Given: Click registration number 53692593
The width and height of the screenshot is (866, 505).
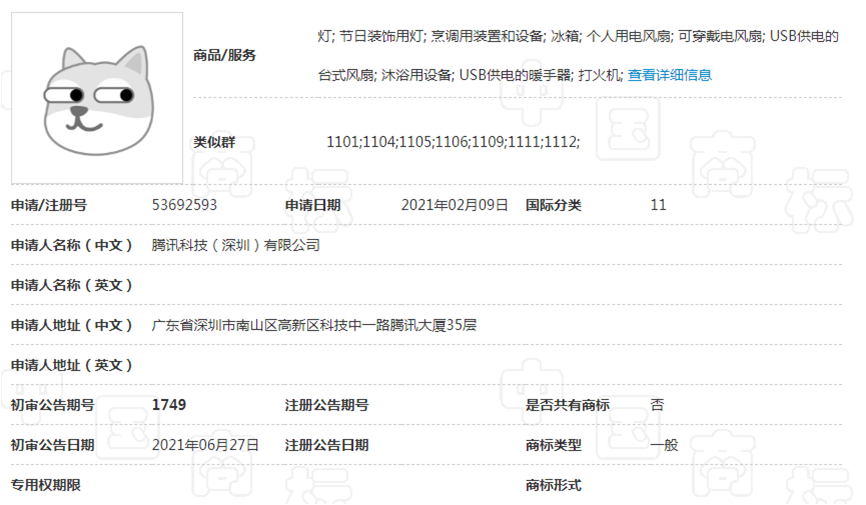Looking at the screenshot, I should 185,205.
